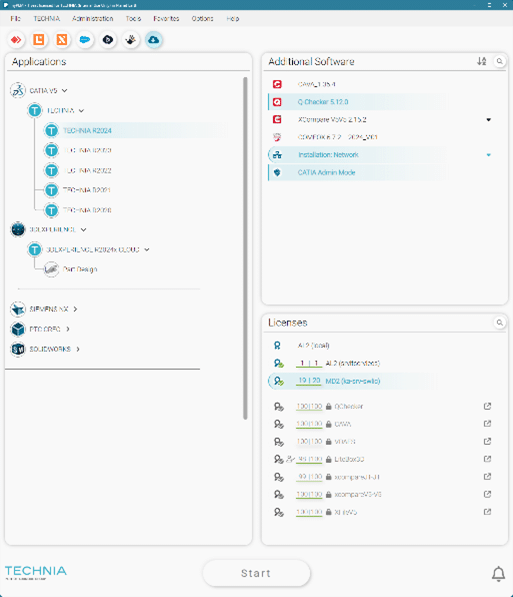
Task: Open the Options menu
Action: [202, 19]
